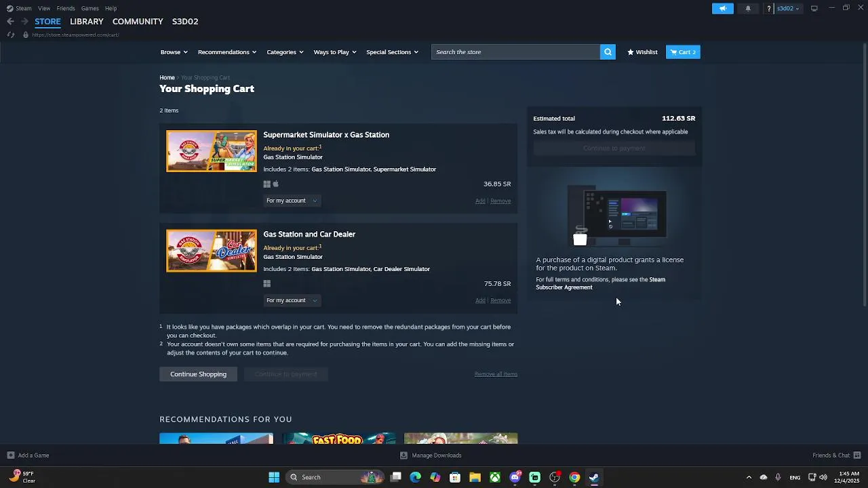Open File Explorer from the taskbar
Viewport: 868px width, 488px height.
click(475, 477)
